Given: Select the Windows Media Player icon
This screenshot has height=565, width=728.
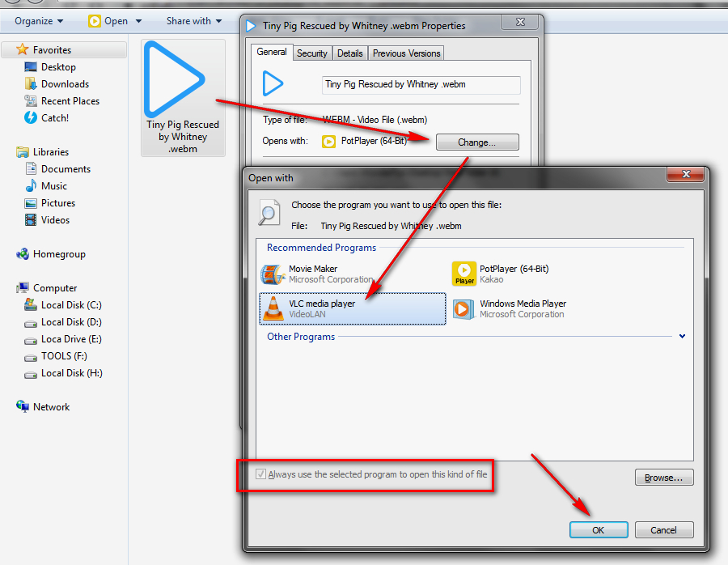Looking at the screenshot, I should click(x=463, y=308).
